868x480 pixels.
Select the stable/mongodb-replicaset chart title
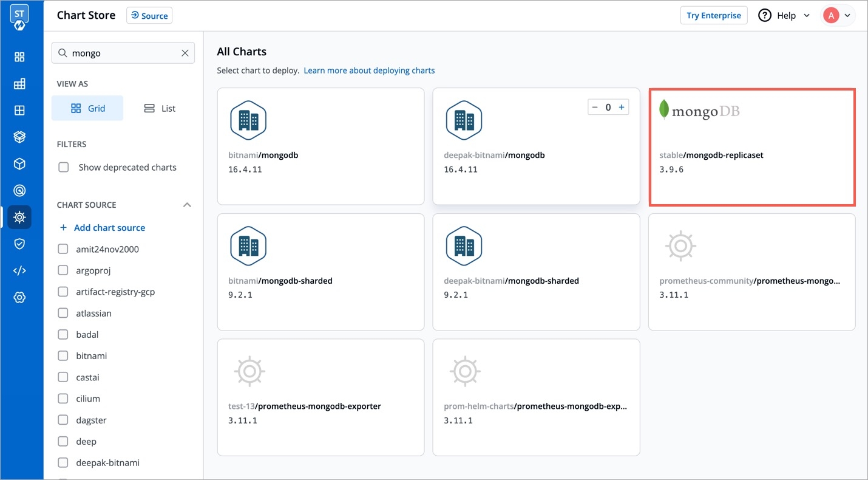(x=711, y=155)
